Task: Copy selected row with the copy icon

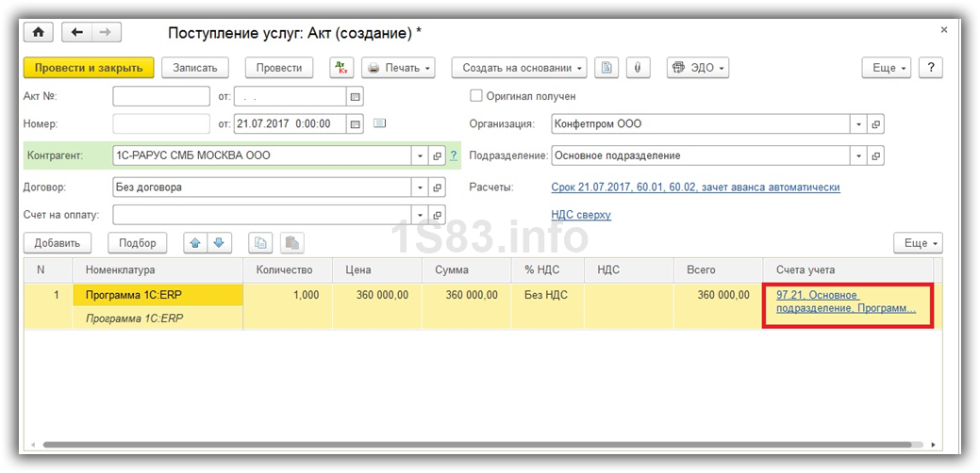Action: click(260, 243)
